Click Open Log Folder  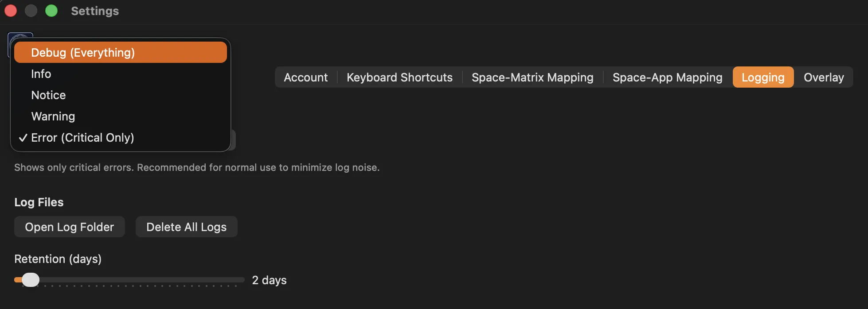tap(69, 227)
